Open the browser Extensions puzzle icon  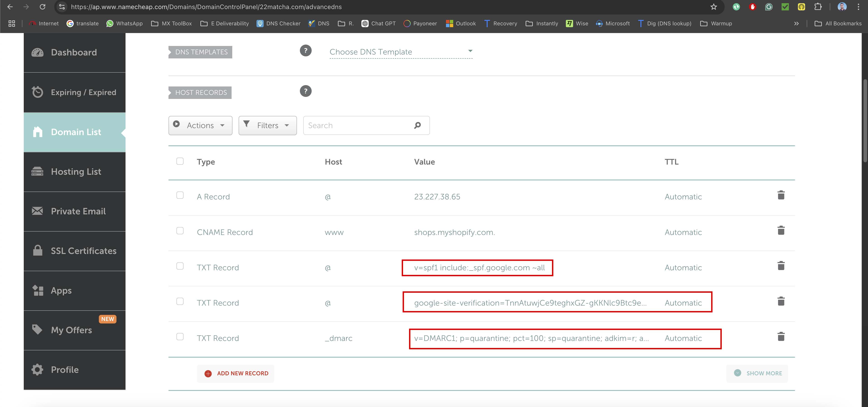tap(818, 7)
